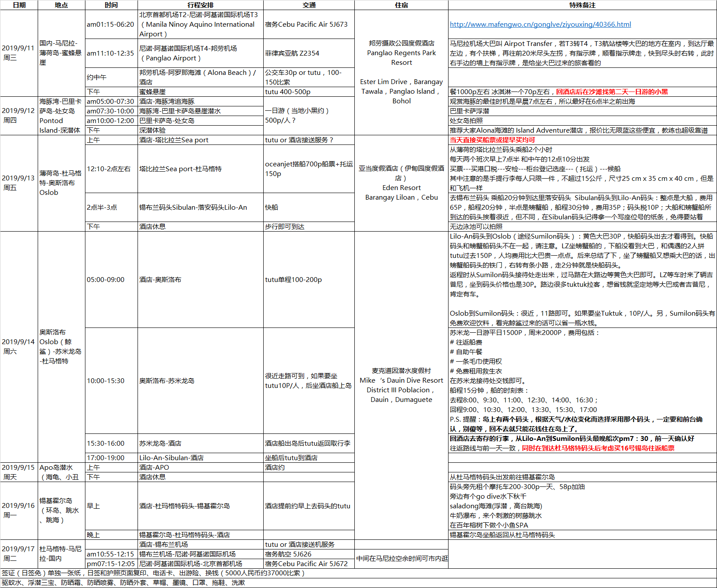This screenshot has width=717, height=588.
Task: Click the Apo岛潜水 location cell
Action: (62, 472)
